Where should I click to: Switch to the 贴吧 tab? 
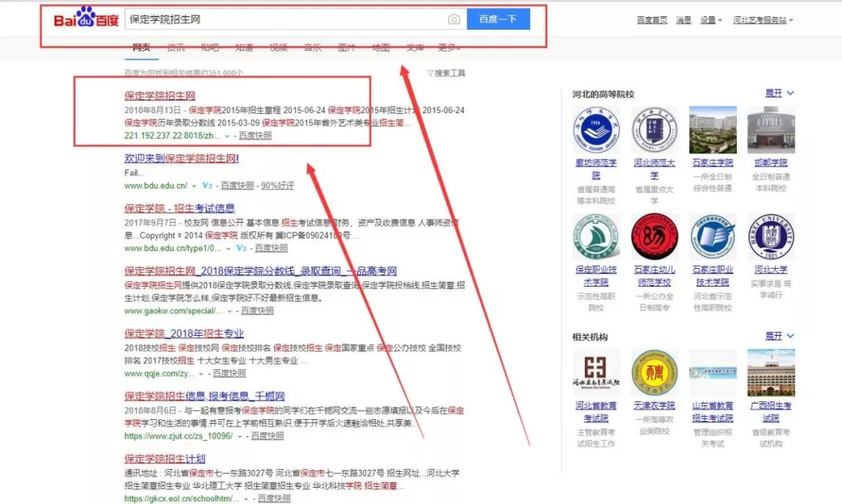click(210, 48)
